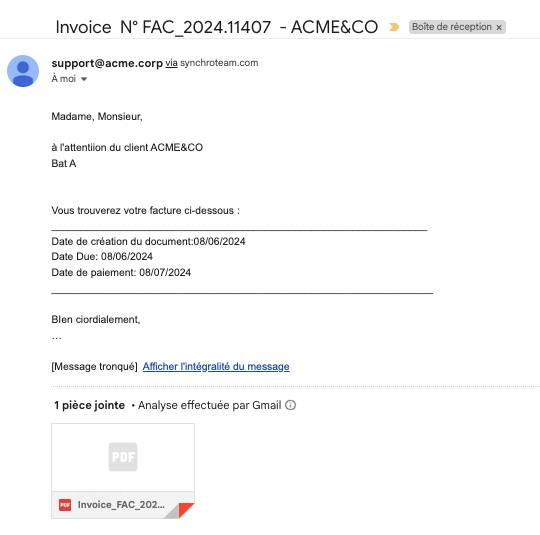The image size is (540, 535).
Task: Remove the Boîte de réception label
Action: pyautogui.click(x=499, y=27)
